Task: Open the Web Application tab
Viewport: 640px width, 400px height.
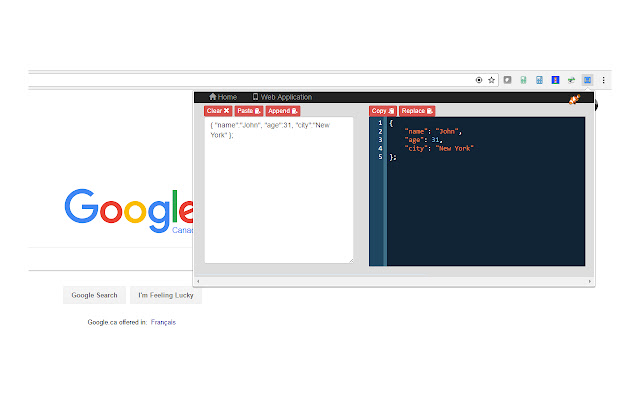Action: 282,97
